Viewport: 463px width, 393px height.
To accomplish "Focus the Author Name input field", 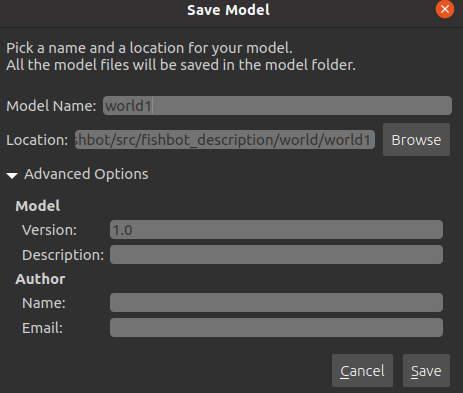I will (276, 303).
